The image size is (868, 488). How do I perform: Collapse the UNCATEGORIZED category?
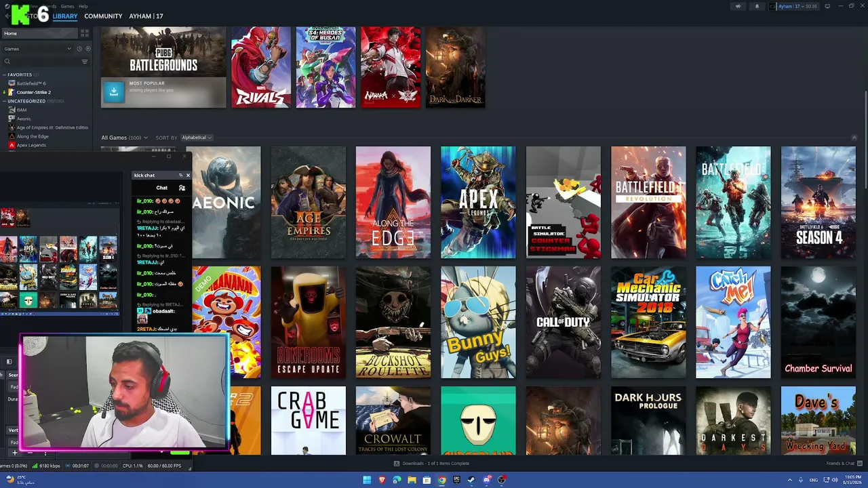[5, 101]
